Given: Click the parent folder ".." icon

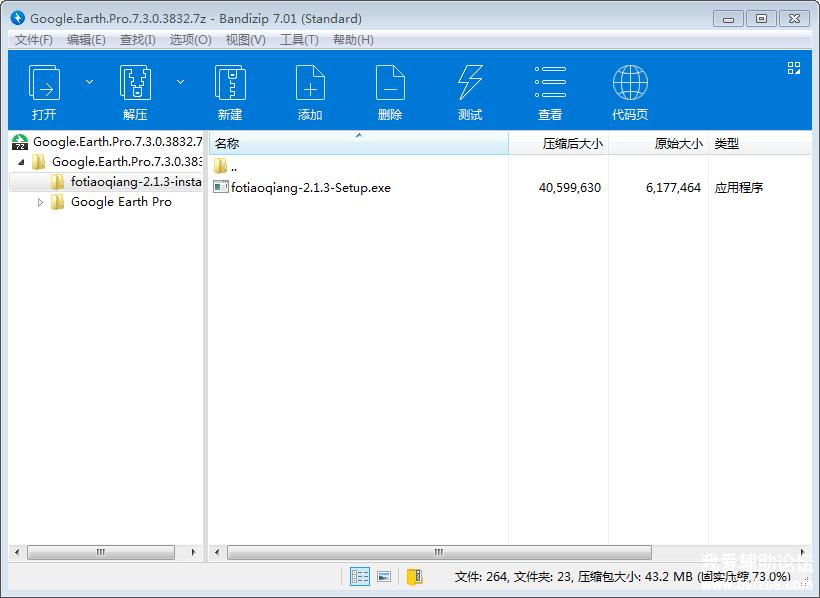Looking at the screenshot, I should [220, 166].
